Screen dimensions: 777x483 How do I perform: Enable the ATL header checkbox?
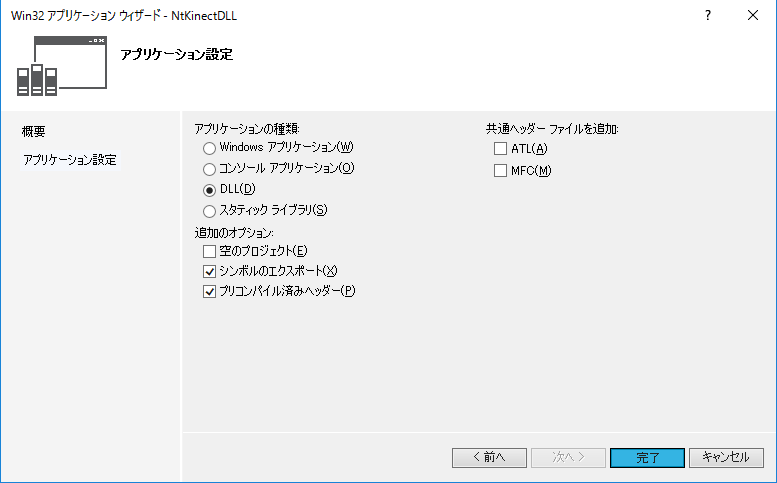tap(500, 149)
